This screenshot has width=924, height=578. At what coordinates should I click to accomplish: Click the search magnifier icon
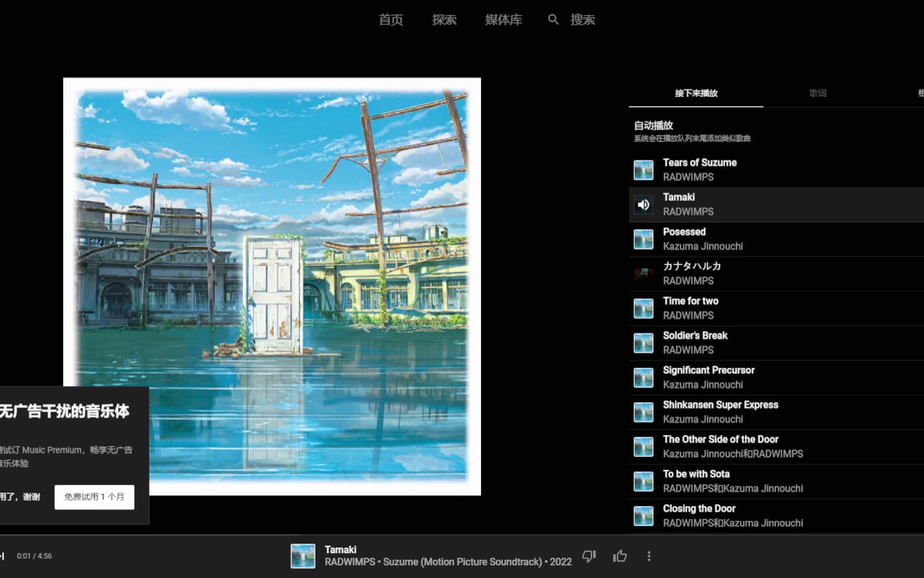pos(553,19)
